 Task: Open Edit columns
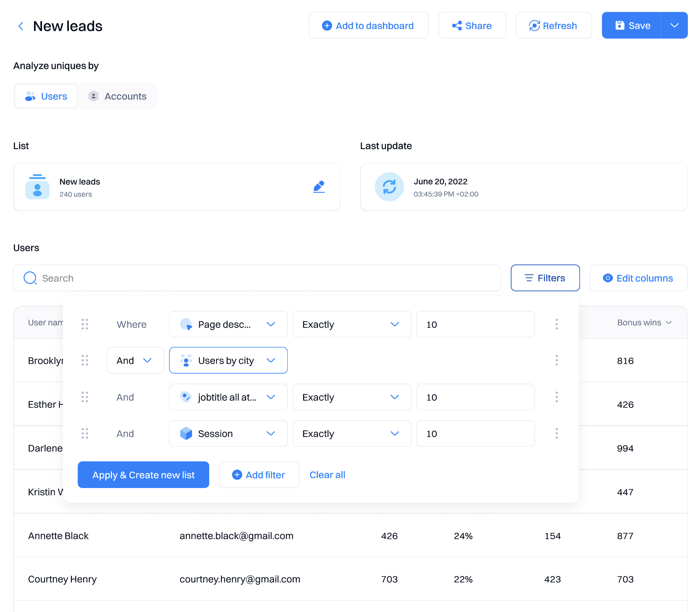coord(638,278)
